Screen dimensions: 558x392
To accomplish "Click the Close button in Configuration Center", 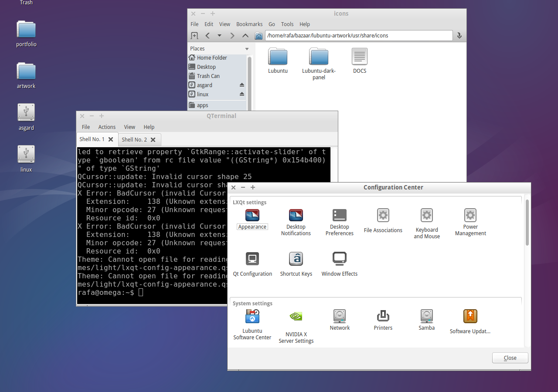I will 510,358.
